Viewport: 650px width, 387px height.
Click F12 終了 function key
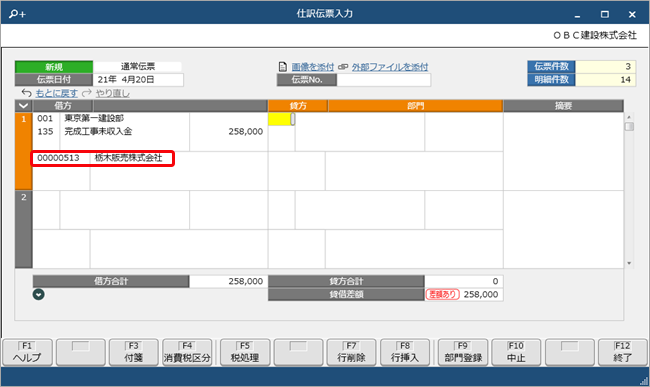(x=623, y=352)
